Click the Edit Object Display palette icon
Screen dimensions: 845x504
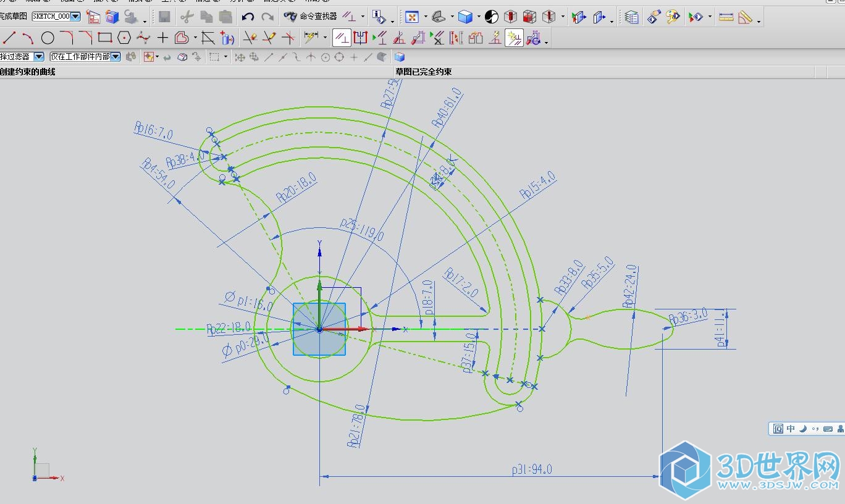click(673, 17)
